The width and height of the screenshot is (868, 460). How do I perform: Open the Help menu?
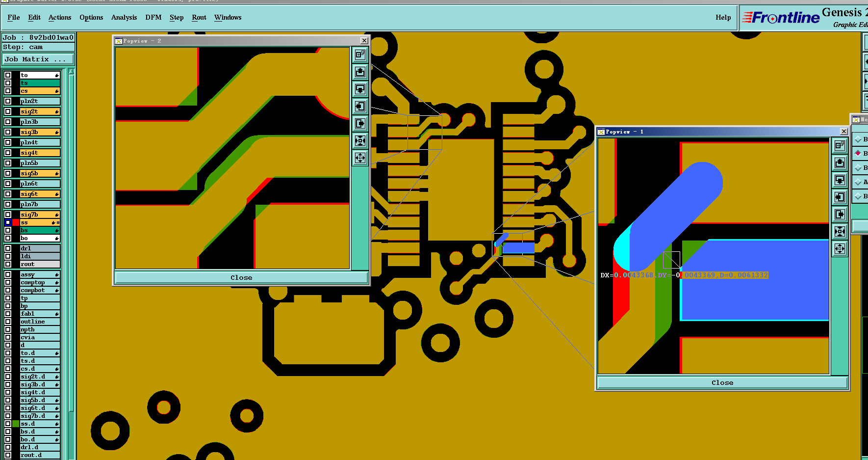[x=723, y=17]
